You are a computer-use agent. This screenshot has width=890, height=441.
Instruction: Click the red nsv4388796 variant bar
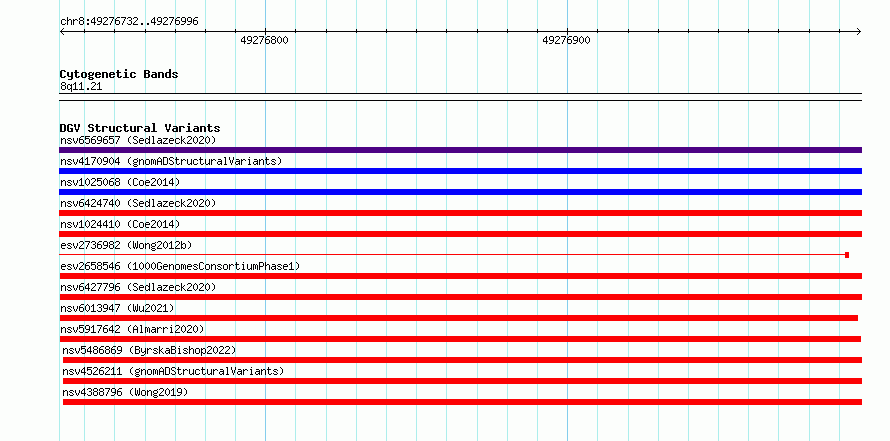(x=462, y=402)
